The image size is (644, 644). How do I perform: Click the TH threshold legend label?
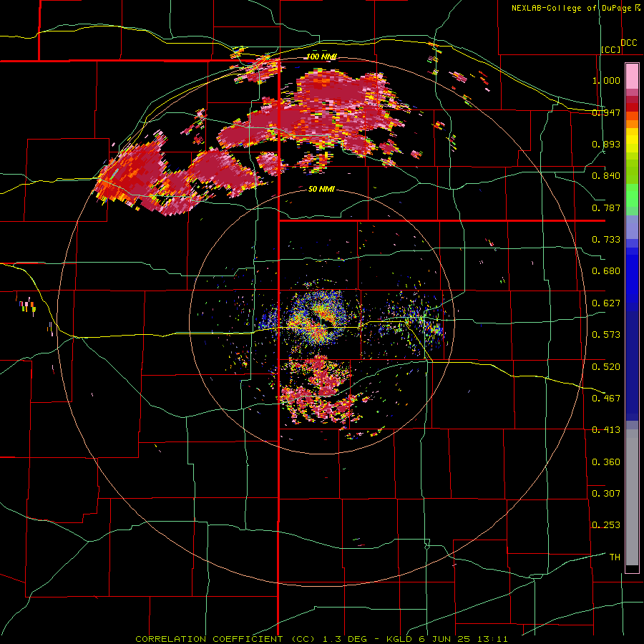(615, 557)
